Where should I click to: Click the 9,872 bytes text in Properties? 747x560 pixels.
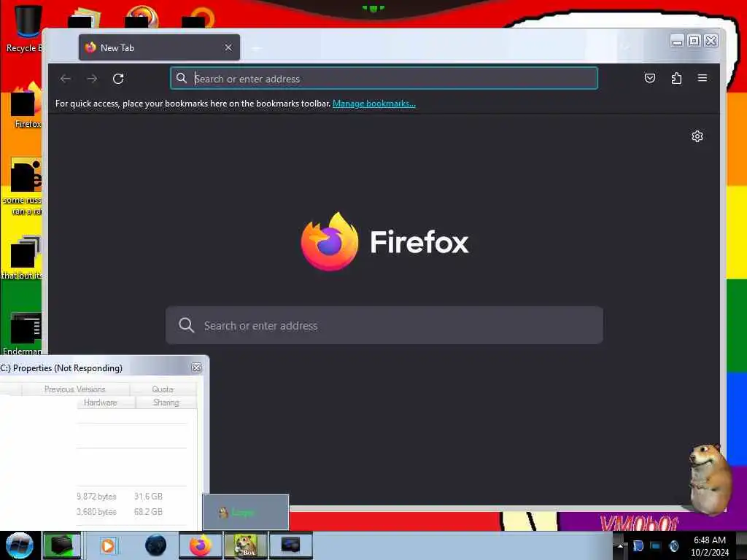96,496
